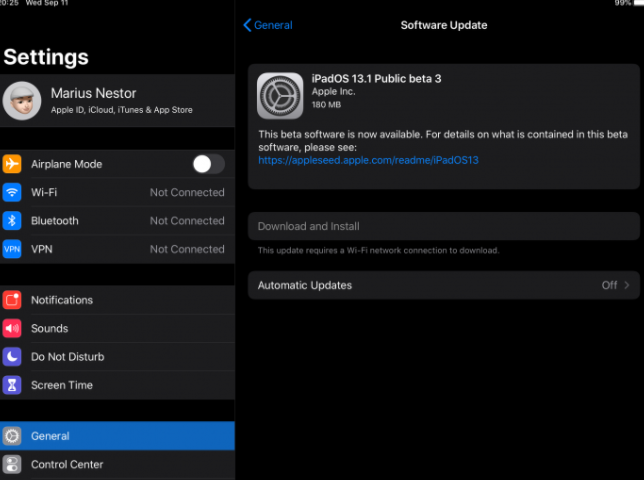Tap the pink Sounds speaker icon
644x480 pixels.
coord(12,328)
